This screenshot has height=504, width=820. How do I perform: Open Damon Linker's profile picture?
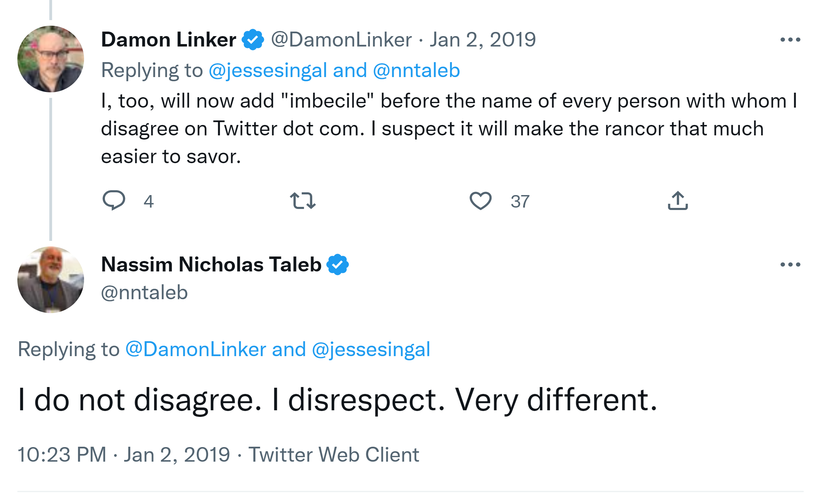[51, 59]
